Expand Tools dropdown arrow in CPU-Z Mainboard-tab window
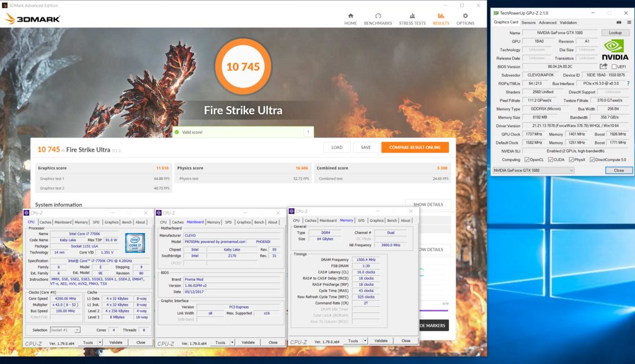Image resolution: width=635 pixels, height=364 pixels. click(233, 342)
